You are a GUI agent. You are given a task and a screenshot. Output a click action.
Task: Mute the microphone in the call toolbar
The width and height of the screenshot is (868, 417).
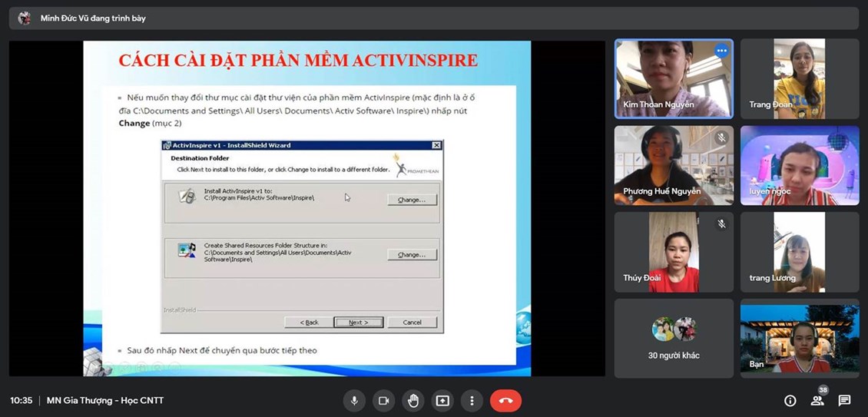[x=354, y=400]
